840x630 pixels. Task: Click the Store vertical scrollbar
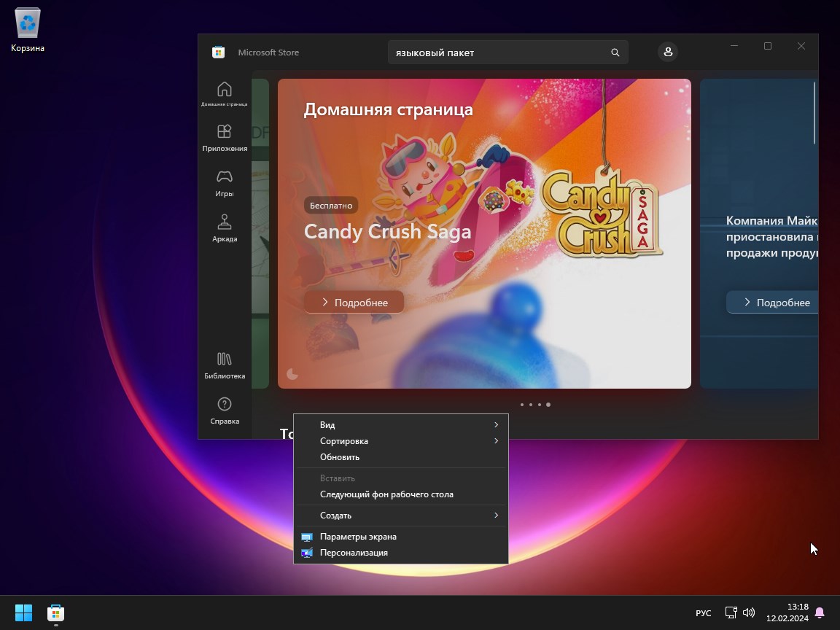tap(814, 113)
